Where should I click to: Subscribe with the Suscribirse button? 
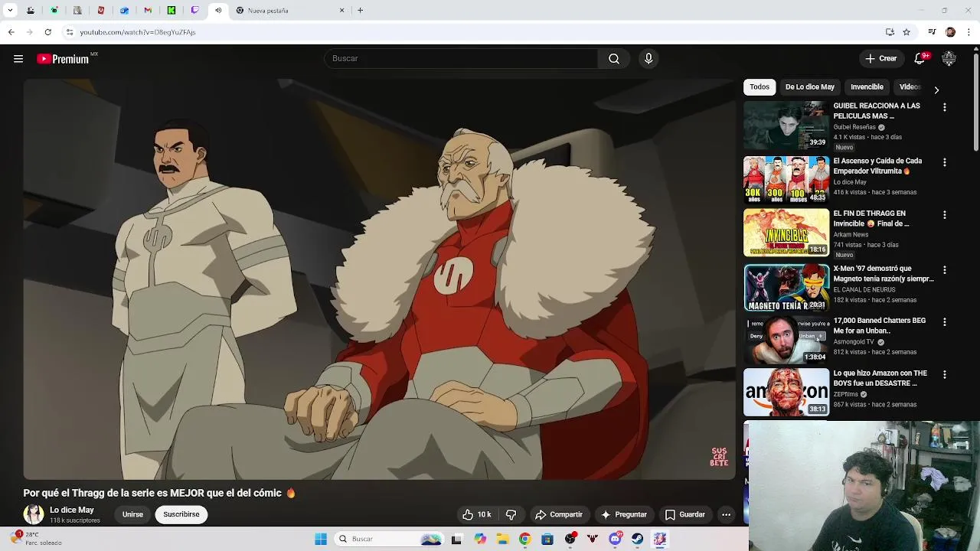coord(181,514)
